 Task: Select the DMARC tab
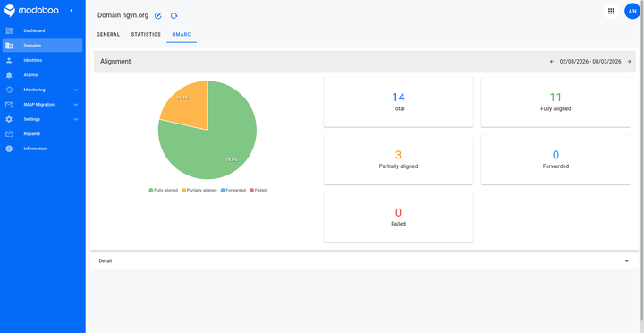click(182, 35)
